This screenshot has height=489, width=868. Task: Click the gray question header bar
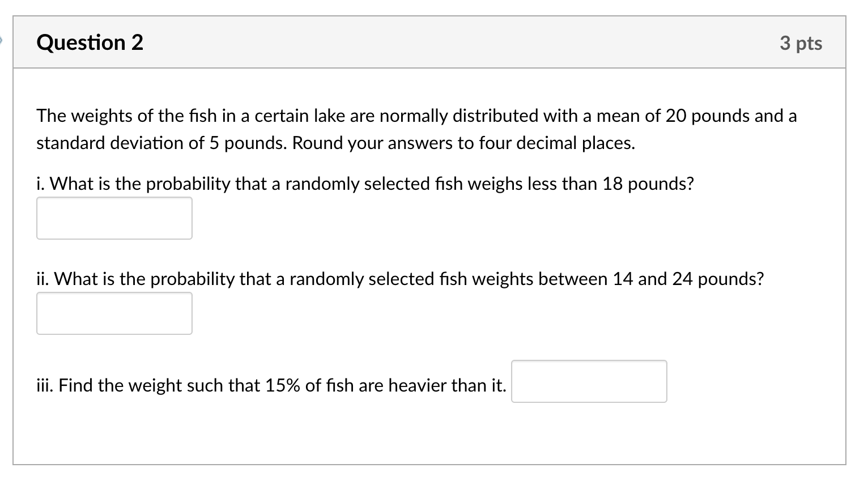pos(429,42)
